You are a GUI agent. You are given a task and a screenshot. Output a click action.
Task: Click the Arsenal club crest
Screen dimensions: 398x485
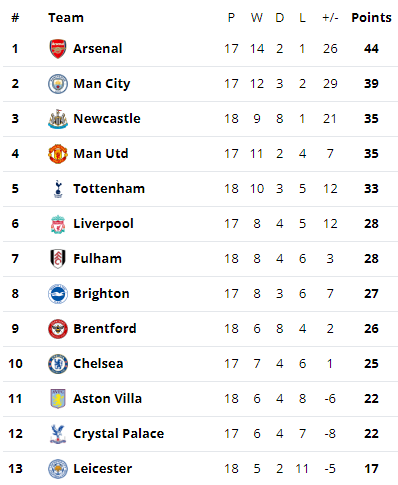(58, 49)
